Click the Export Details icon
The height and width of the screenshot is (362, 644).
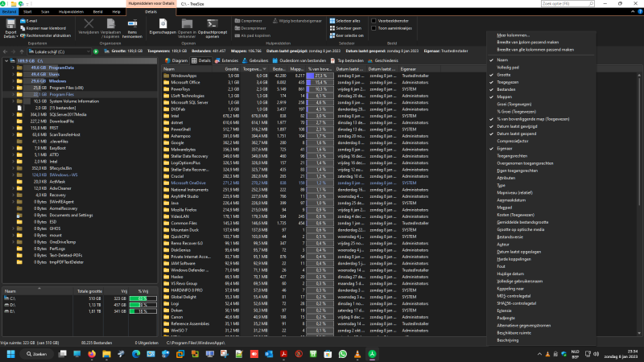(9, 27)
